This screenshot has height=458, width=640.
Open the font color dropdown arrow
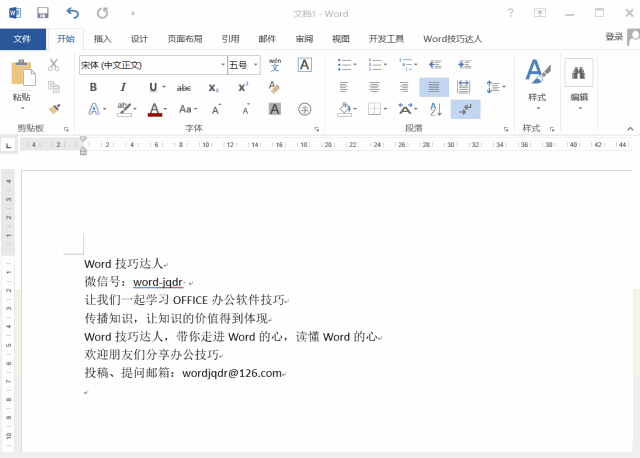click(165, 109)
